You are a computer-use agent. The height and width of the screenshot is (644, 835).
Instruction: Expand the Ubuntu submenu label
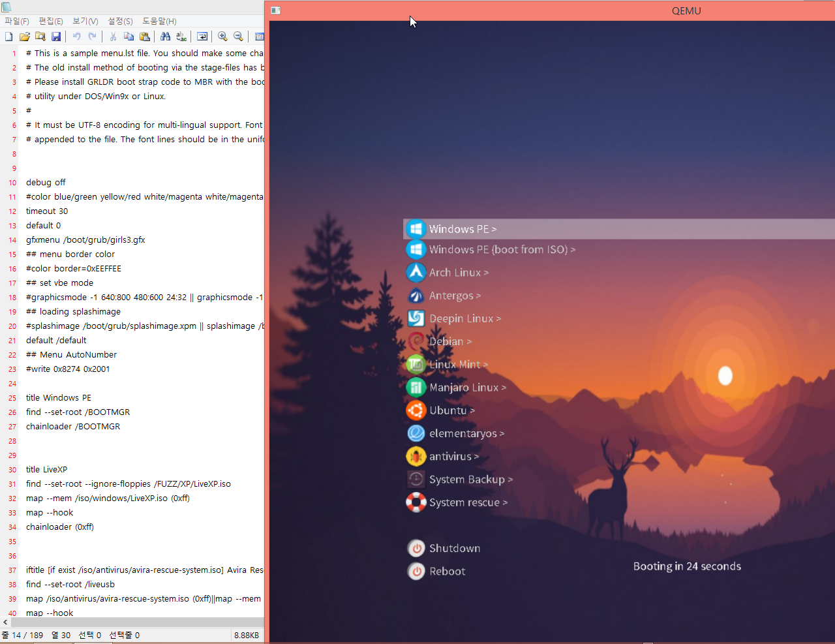[452, 410]
